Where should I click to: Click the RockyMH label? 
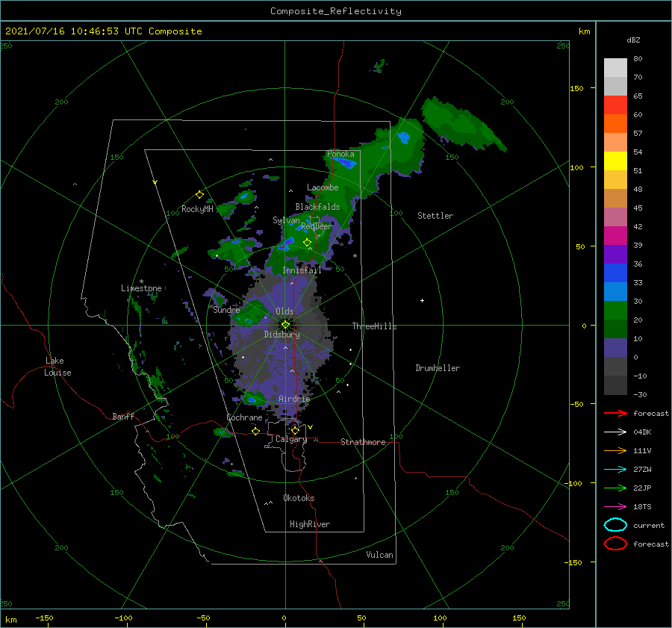click(197, 209)
